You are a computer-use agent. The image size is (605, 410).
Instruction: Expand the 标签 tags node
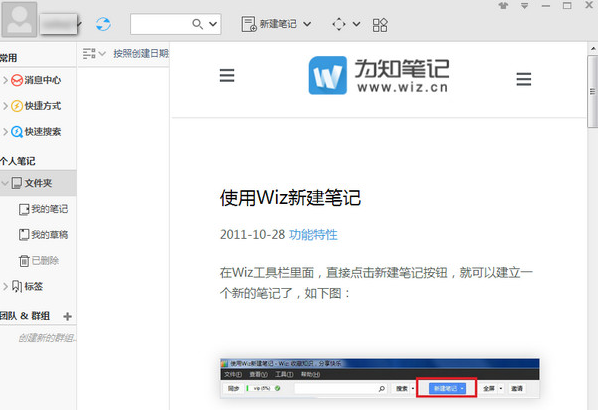5,286
